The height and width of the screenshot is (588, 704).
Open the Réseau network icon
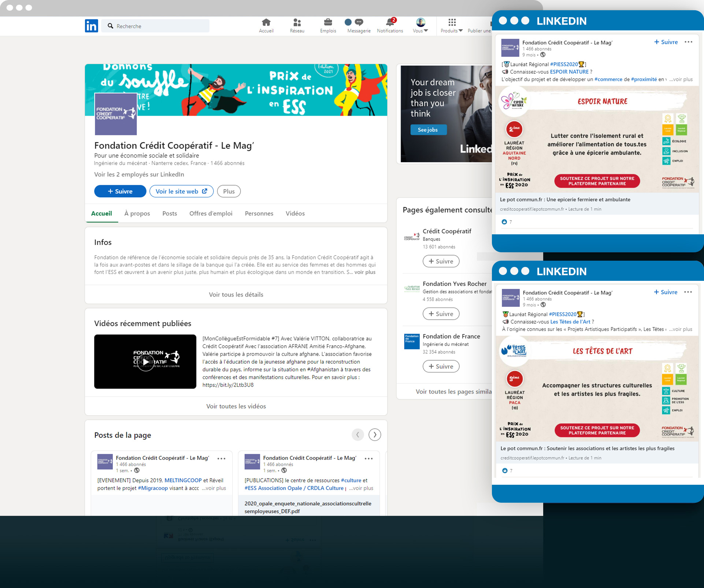pyautogui.click(x=297, y=26)
